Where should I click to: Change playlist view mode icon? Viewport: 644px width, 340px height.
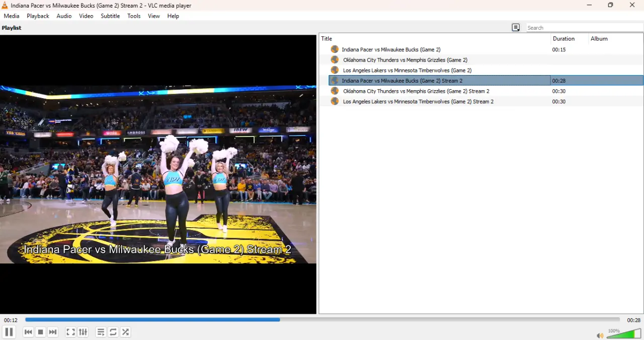[516, 28]
